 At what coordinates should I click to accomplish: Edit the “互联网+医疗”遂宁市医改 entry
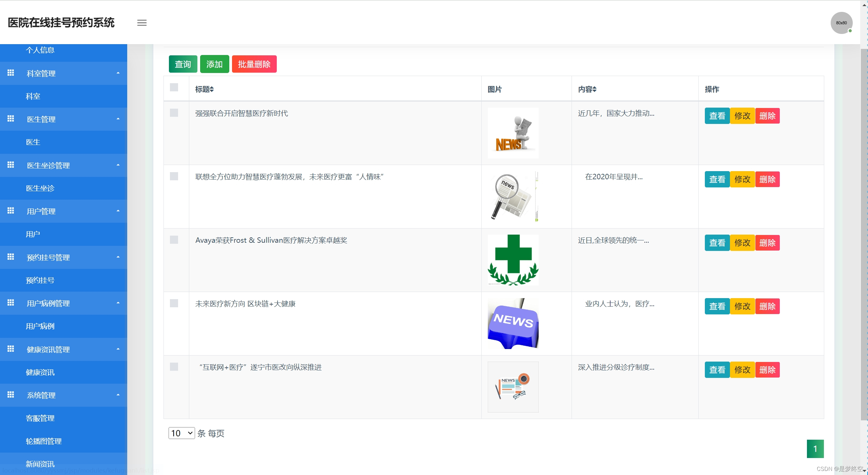coord(742,370)
